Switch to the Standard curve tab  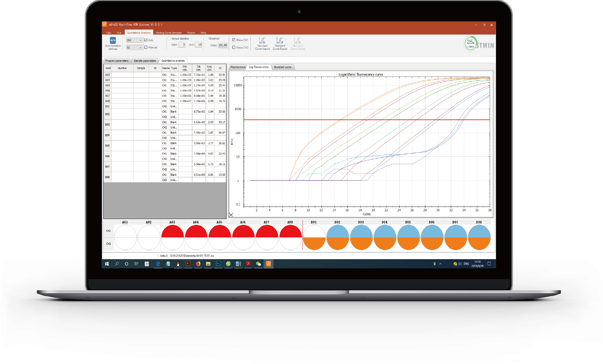coord(283,67)
